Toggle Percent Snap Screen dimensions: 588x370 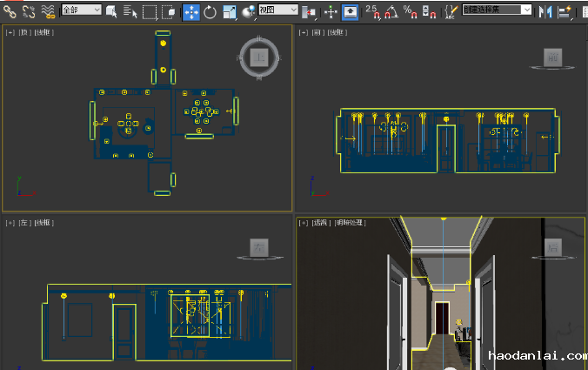coord(411,11)
